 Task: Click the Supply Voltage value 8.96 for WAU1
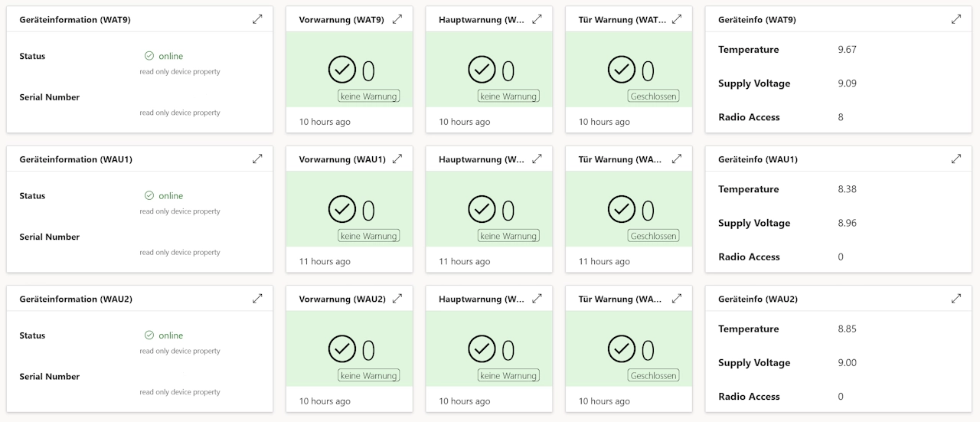(x=847, y=224)
